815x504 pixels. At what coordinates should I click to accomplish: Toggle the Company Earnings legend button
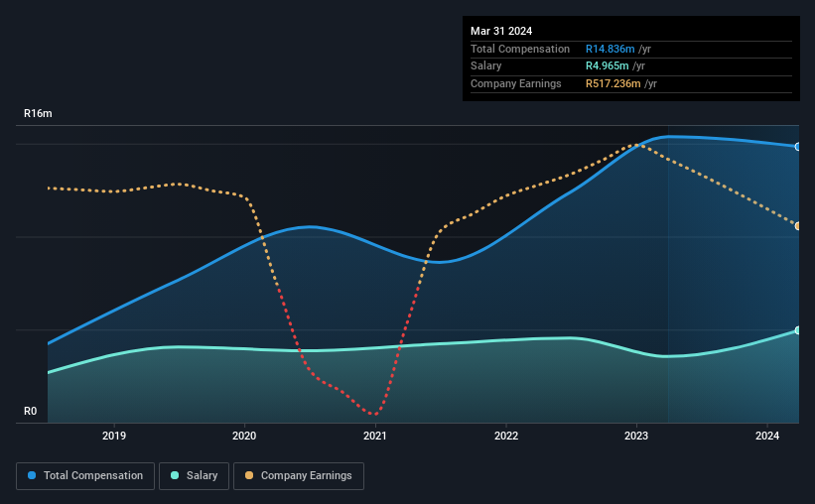click(x=299, y=476)
